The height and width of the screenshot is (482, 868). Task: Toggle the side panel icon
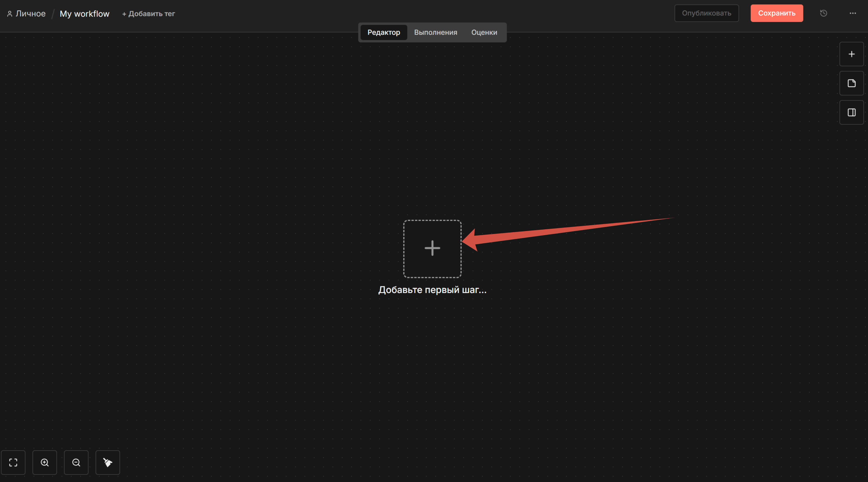(x=851, y=113)
